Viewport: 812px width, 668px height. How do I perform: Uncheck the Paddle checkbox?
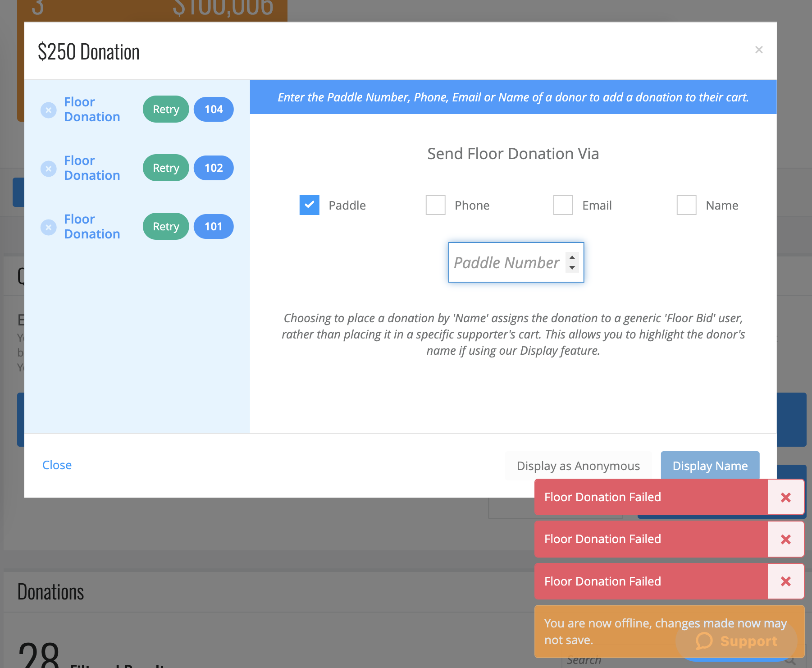[x=310, y=205]
